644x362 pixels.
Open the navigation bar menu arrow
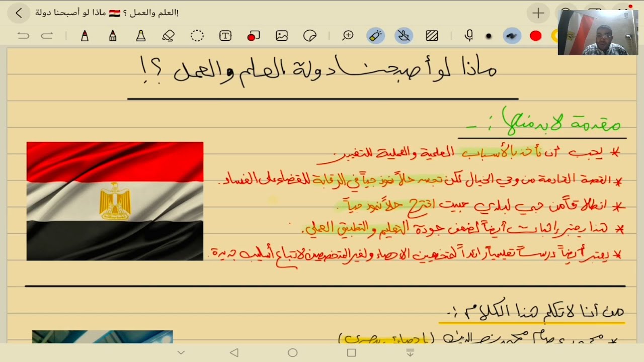click(410, 352)
